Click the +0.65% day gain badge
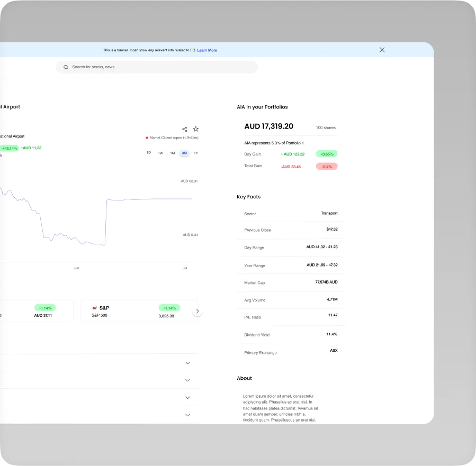The image size is (476, 466). [x=327, y=154]
